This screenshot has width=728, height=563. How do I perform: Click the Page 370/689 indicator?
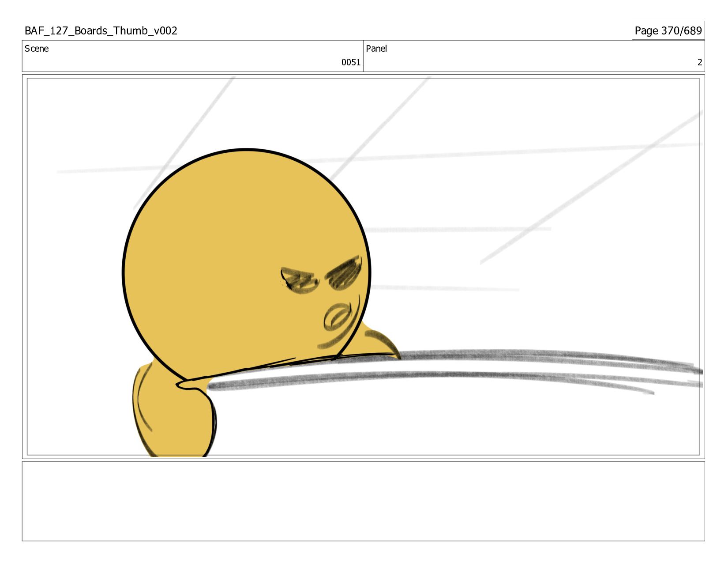pos(668,30)
